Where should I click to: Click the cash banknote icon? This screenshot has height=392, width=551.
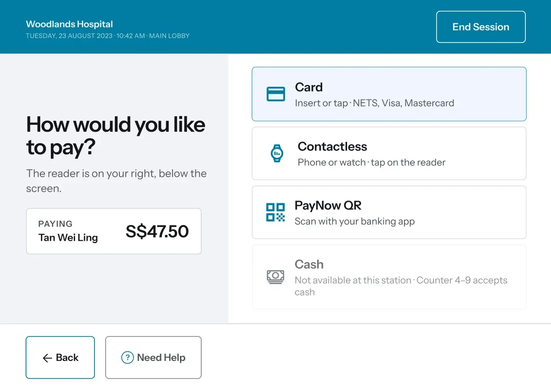(275, 277)
